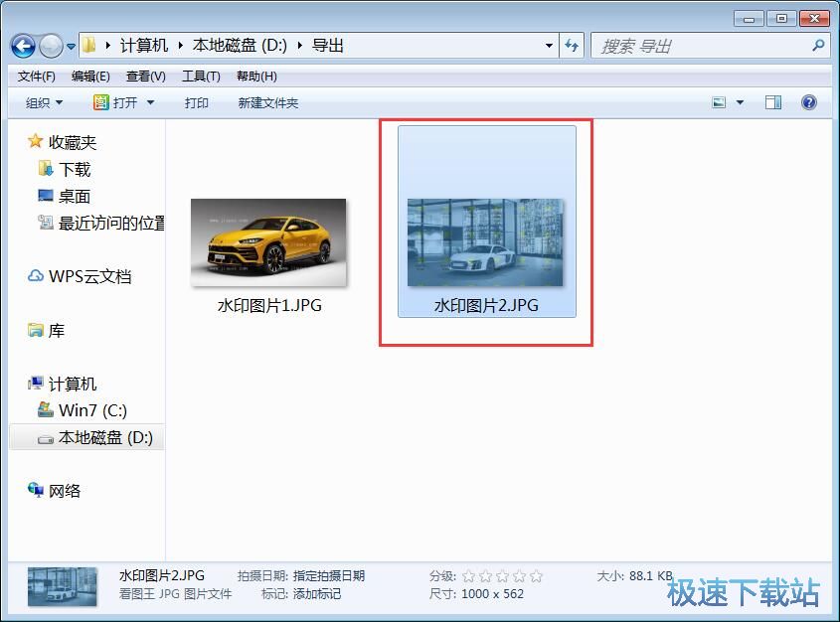Select 网络 in the navigation pane
The image size is (840, 622).
tap(65, 491)
